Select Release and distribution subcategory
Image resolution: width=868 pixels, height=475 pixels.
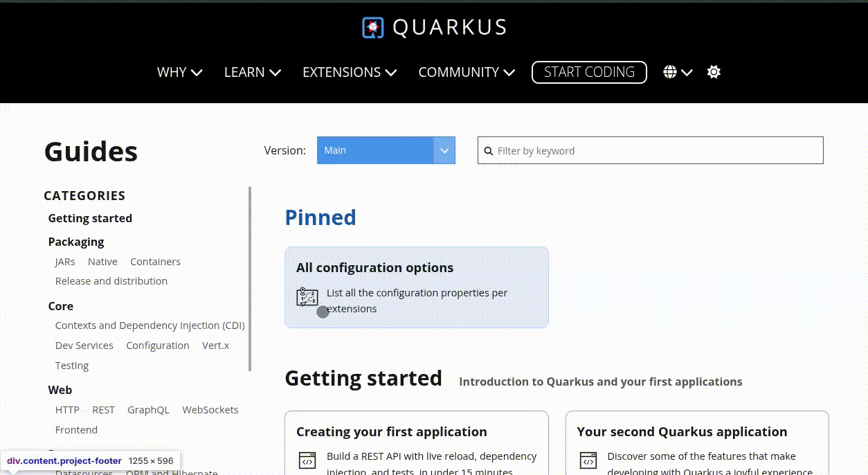111,281
